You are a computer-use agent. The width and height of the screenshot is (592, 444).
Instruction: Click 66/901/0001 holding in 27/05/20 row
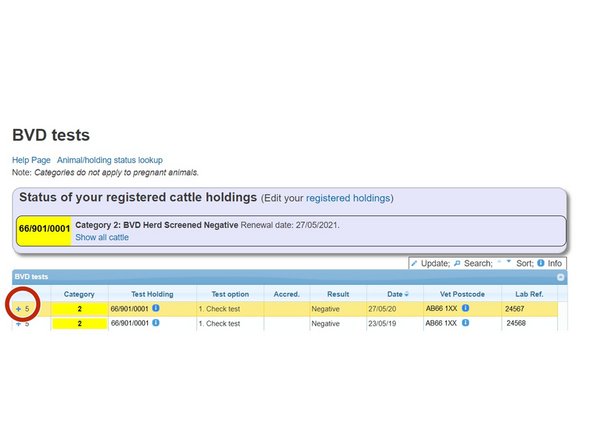pyautogui.click(x=130, y=309)
